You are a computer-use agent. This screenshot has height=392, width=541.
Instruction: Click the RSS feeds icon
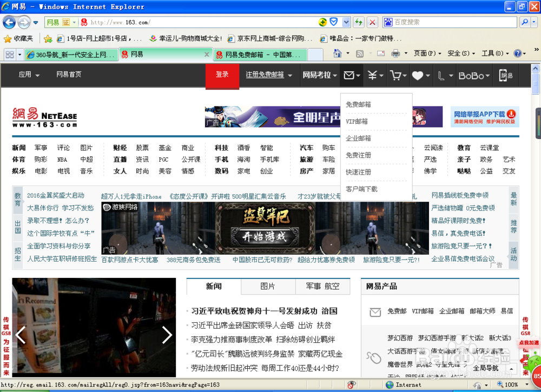tap(360, 54)
